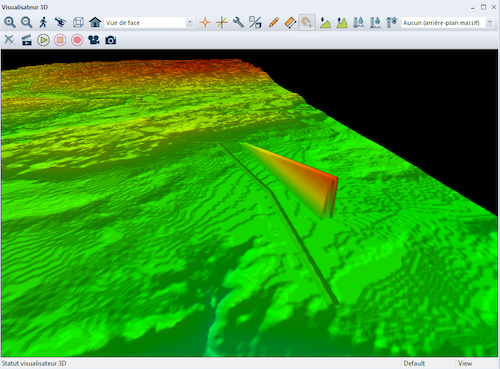
Task: Click the airplane flight path icon
Action: click(x=10, y=40)
